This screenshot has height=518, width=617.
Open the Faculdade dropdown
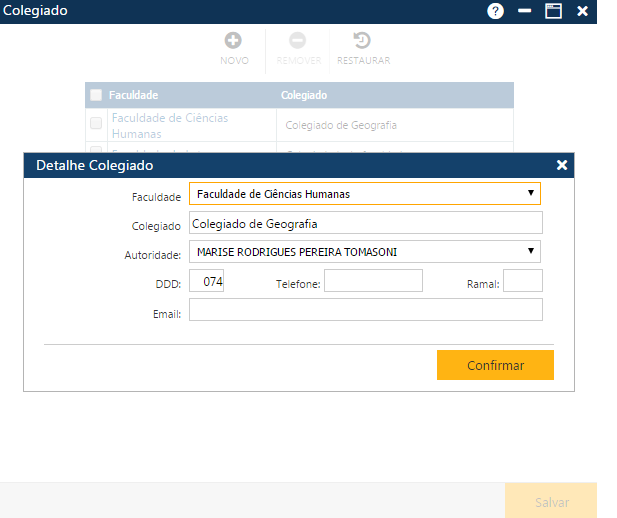(365, 193)
